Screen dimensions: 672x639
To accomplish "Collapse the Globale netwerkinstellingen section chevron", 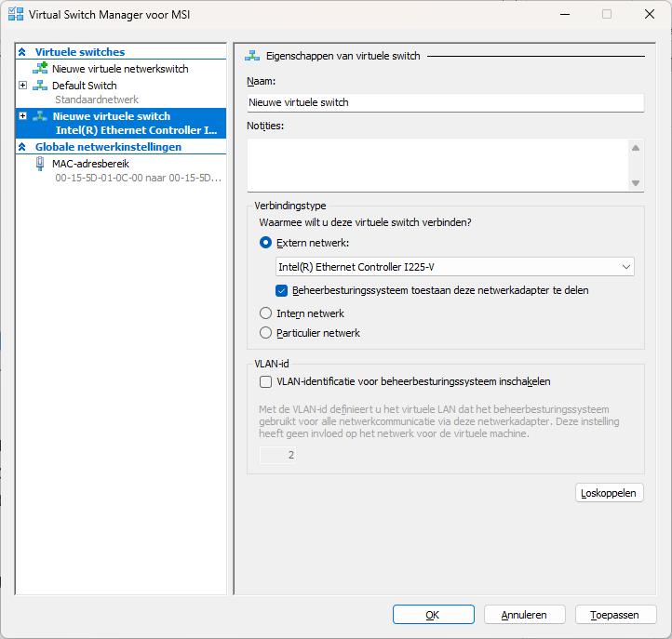I will (x=22, y=147).
